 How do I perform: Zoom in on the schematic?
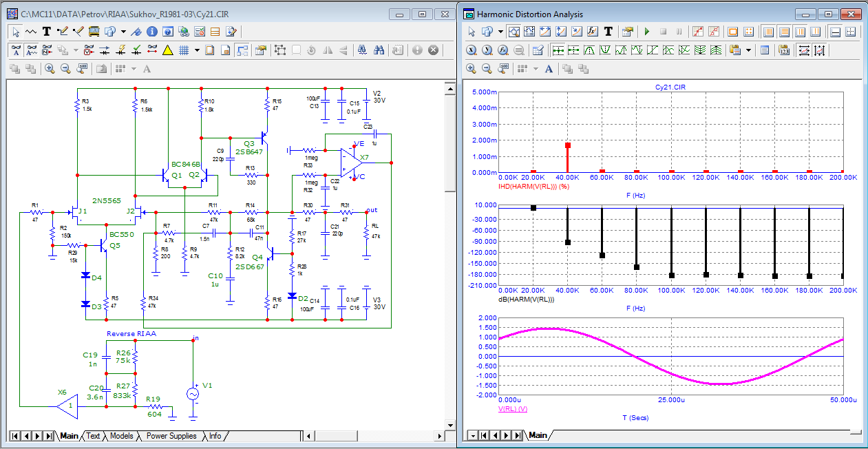click(x=50, y=68)
